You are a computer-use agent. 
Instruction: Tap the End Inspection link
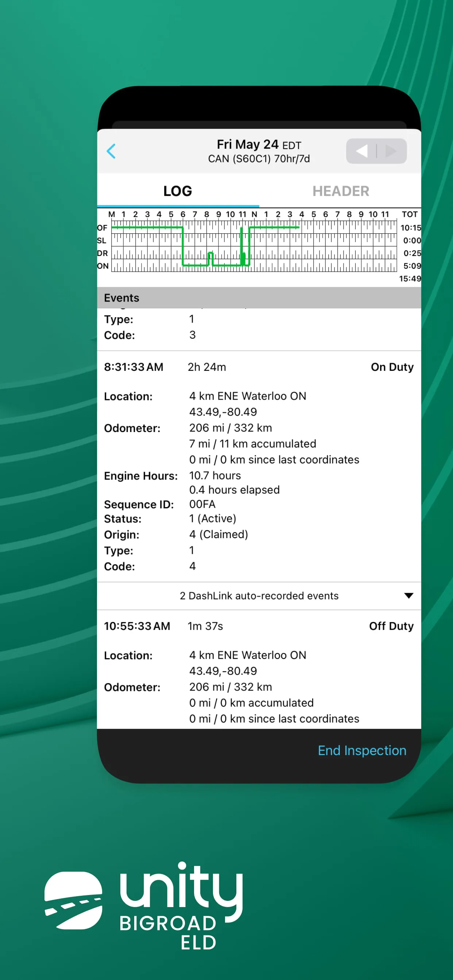pyautogui.click(x=362, y=750)
